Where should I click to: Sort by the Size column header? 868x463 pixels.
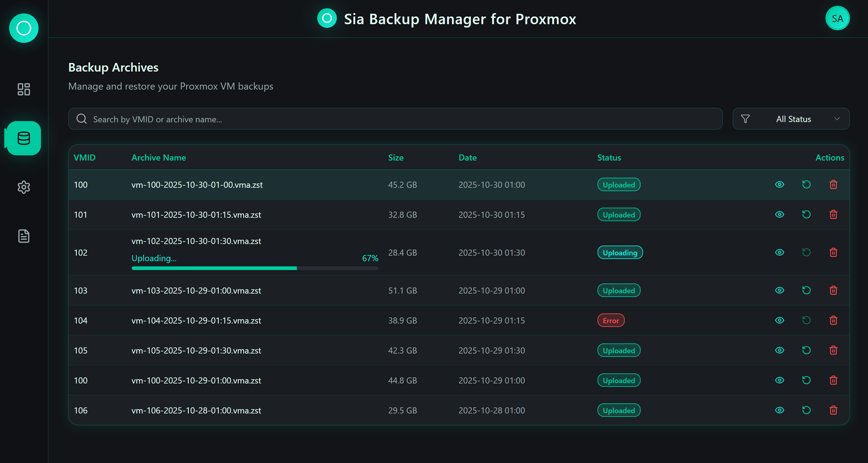click(395, 157)
